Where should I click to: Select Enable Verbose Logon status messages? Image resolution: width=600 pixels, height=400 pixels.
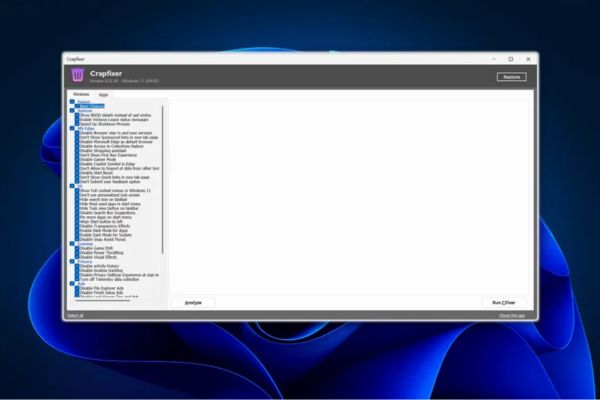point(114,120)
